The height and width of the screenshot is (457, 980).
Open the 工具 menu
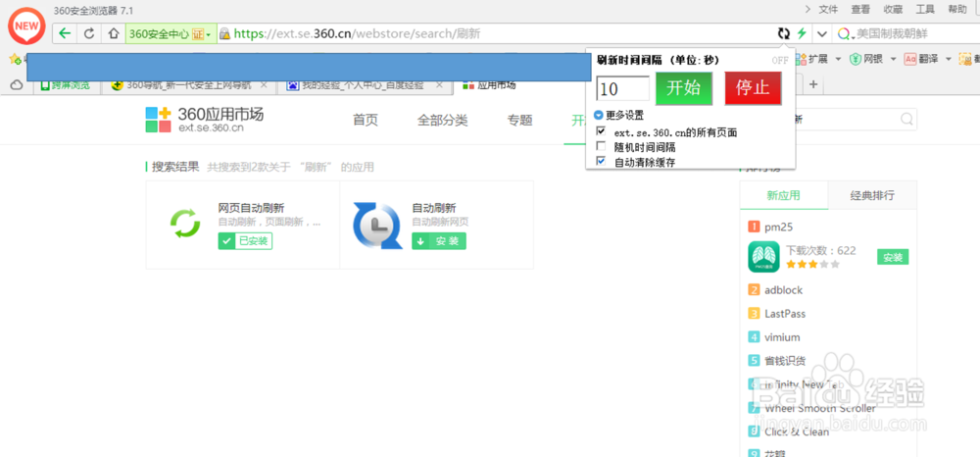coord(925,10)
